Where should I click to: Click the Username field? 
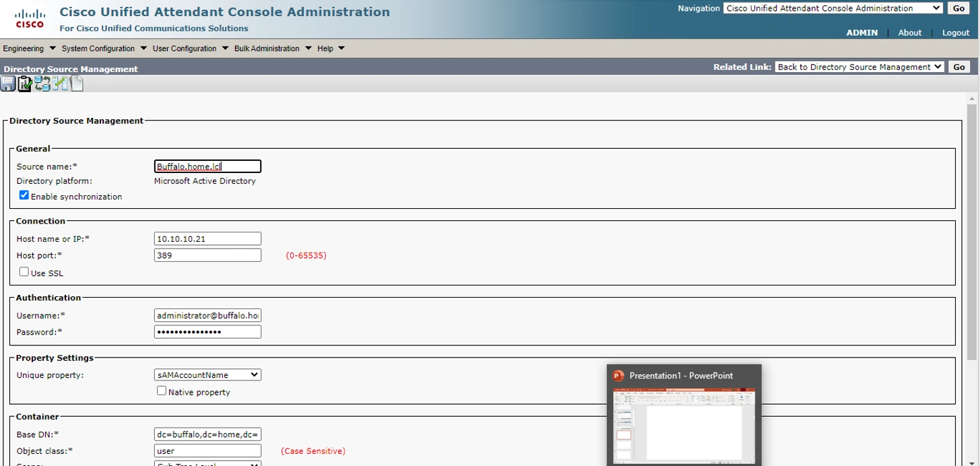tap(207, 315)
